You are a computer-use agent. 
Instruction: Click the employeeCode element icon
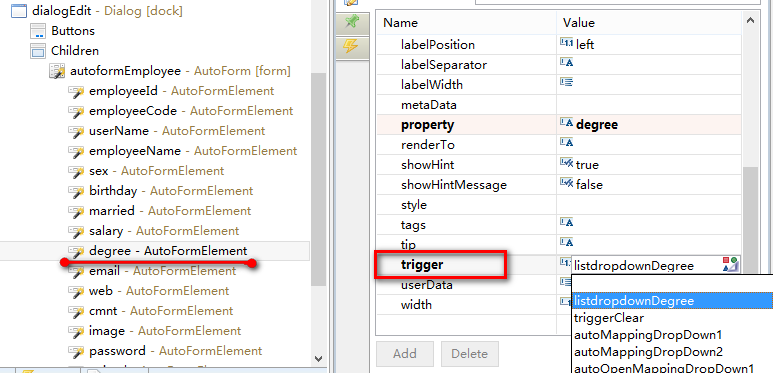pyautogui.click(x=76, y=111)
